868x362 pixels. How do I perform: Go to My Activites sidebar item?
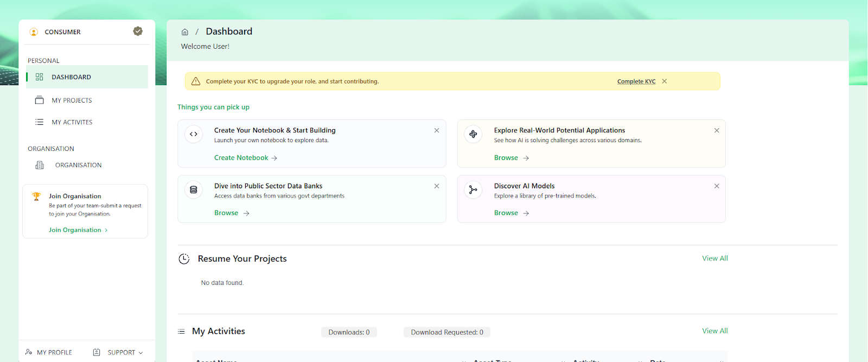pos(72,122)
